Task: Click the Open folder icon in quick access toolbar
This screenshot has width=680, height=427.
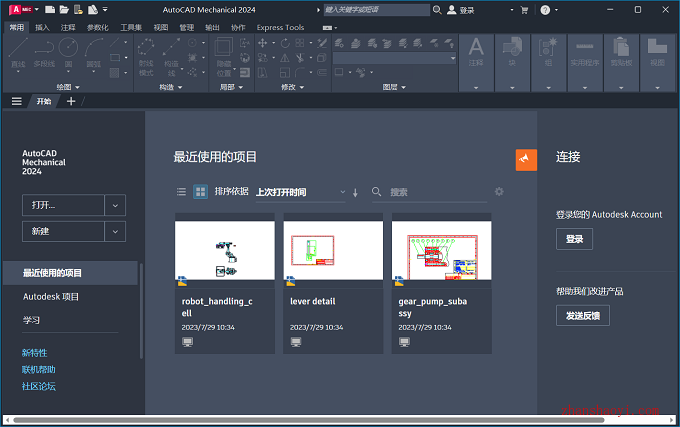Action: 64,10
